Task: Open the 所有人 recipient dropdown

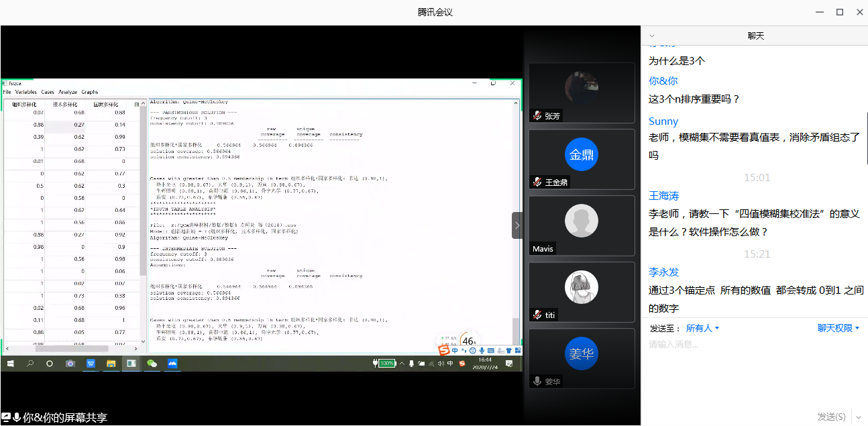Action: pyautogui.click(x=702, y=328)
